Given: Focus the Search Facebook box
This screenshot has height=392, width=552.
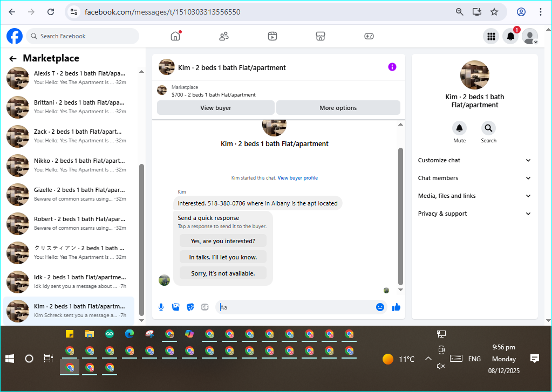Looking at the screenshot, I should pos(83,36).
